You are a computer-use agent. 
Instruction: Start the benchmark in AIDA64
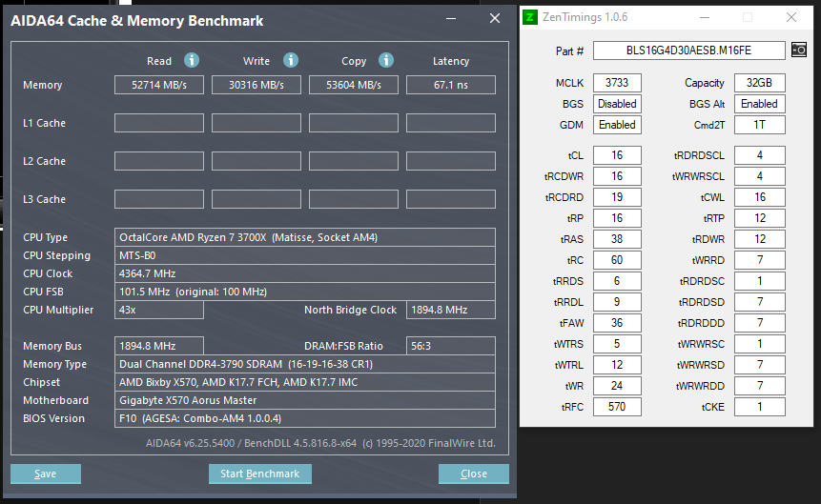(259, 474)
